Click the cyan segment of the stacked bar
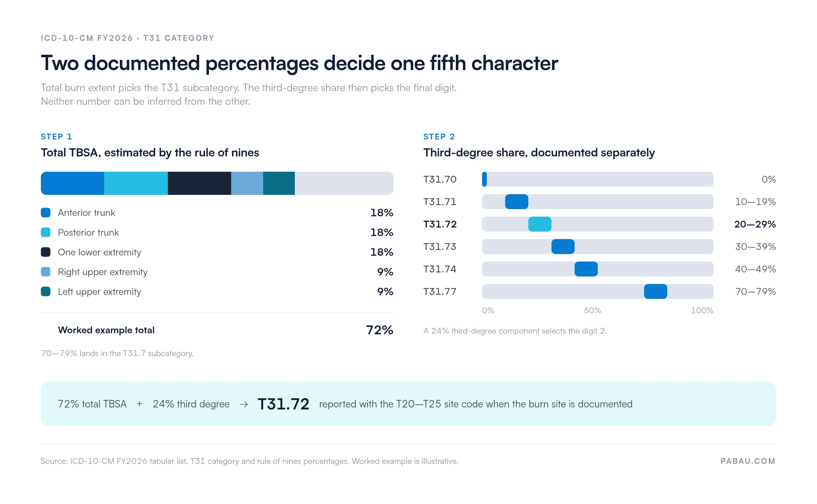 136,183
